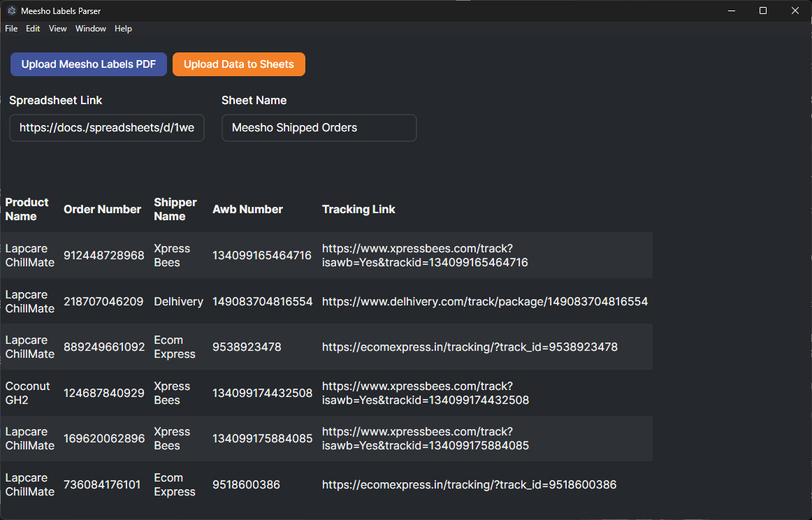Click Ecom Express shipper in order 736084176101 row
812x520 pixels.
pos(175,485)
